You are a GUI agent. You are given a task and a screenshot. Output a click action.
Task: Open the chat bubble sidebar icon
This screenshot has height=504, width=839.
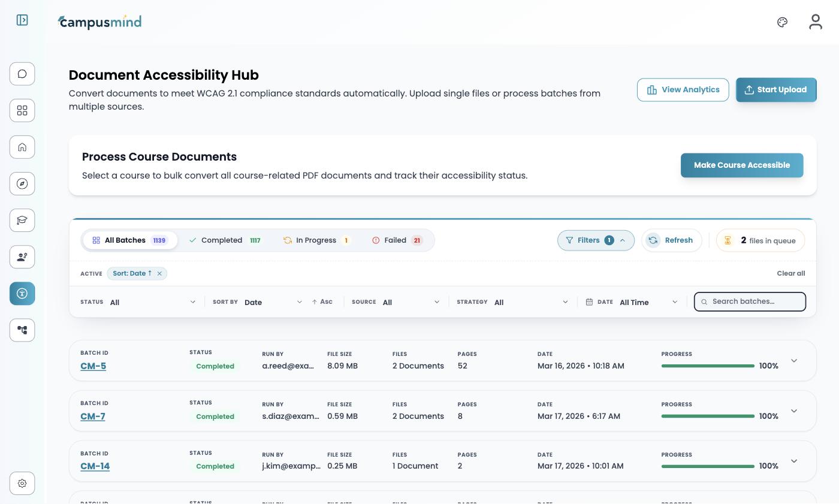coord(22,74)
